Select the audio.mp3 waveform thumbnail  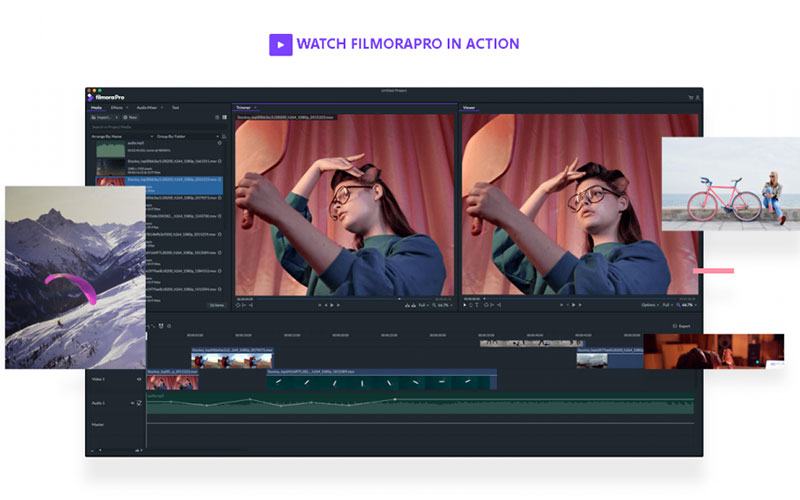111,149
